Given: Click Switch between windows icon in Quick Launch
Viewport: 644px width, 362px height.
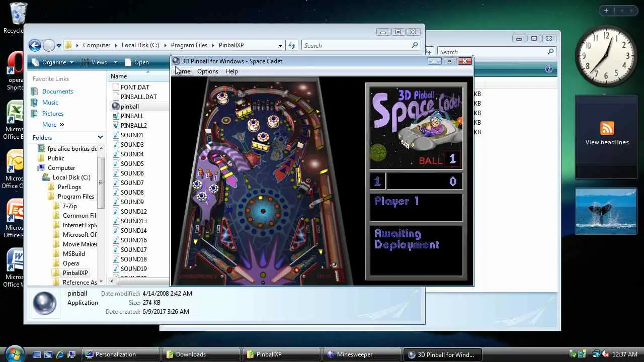Looking at the screenshot, I should pyautogui.click(x=48, y=354).
